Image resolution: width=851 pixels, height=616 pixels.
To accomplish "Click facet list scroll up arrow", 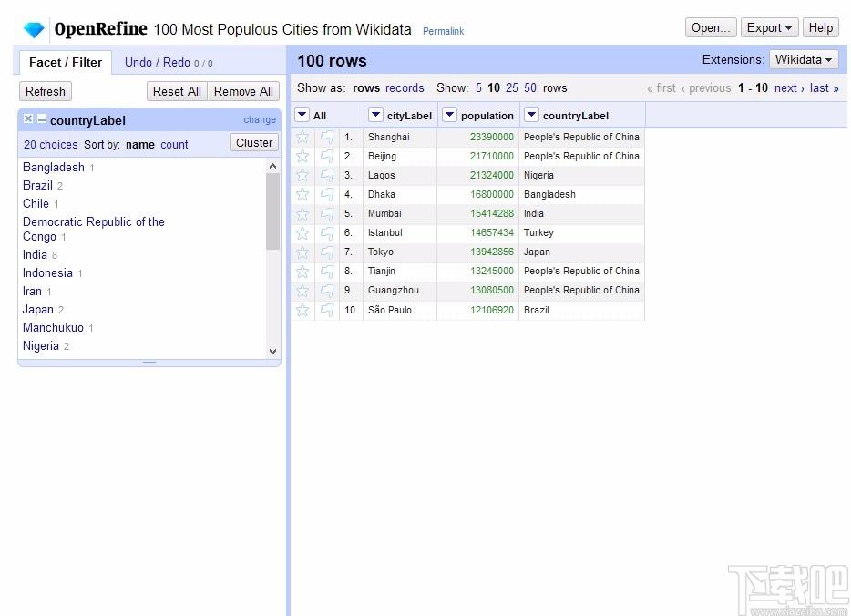I will point(272,166).
